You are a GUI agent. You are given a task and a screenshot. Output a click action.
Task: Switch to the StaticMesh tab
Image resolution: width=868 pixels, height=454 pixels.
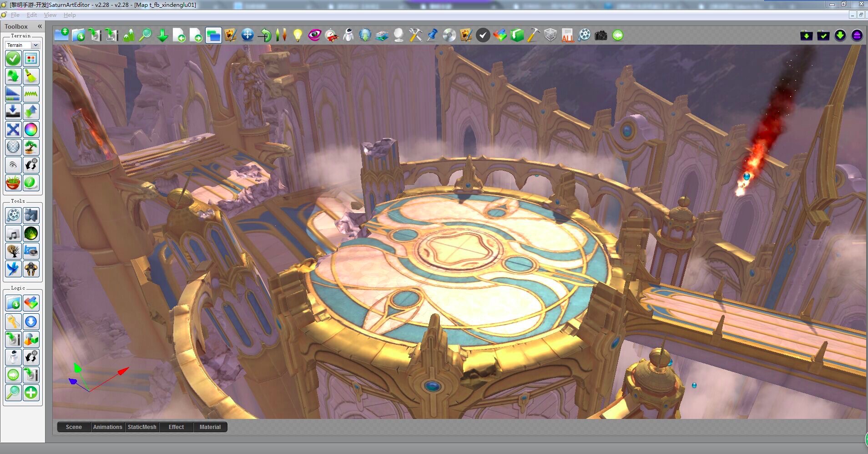tap(142, 427)
